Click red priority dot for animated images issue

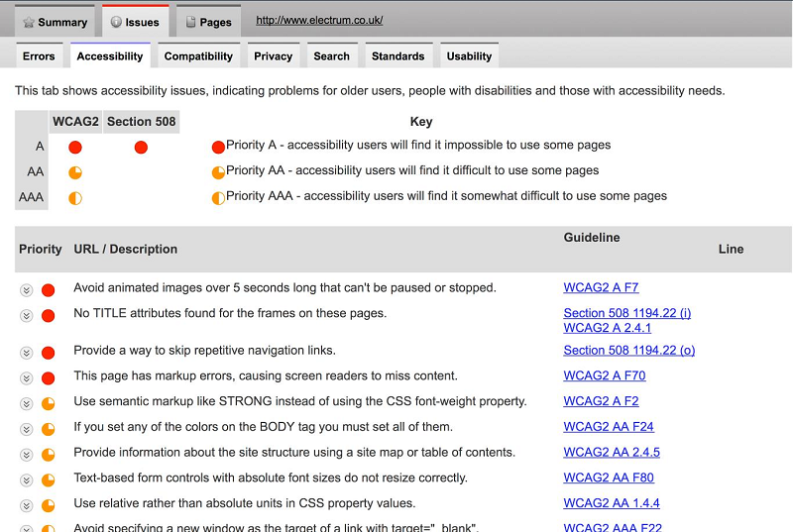click(x=48, y=290)
